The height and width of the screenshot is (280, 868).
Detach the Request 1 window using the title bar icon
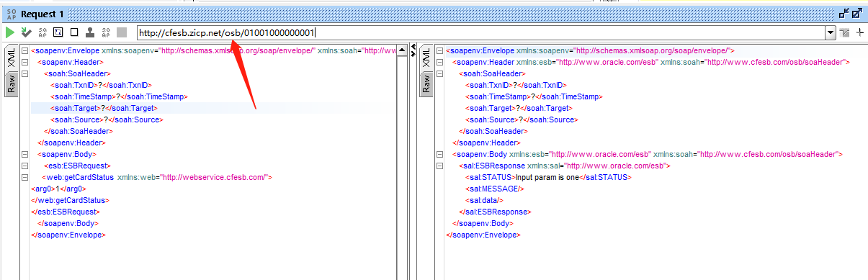coord(844,13)
